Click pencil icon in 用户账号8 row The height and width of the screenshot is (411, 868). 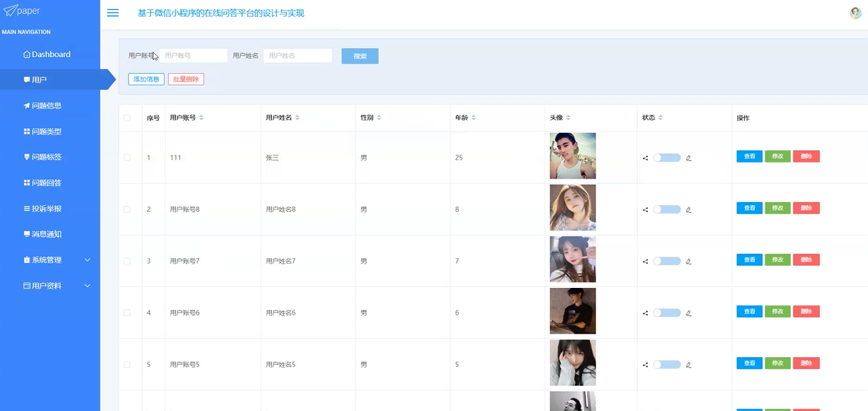point(689,210)
